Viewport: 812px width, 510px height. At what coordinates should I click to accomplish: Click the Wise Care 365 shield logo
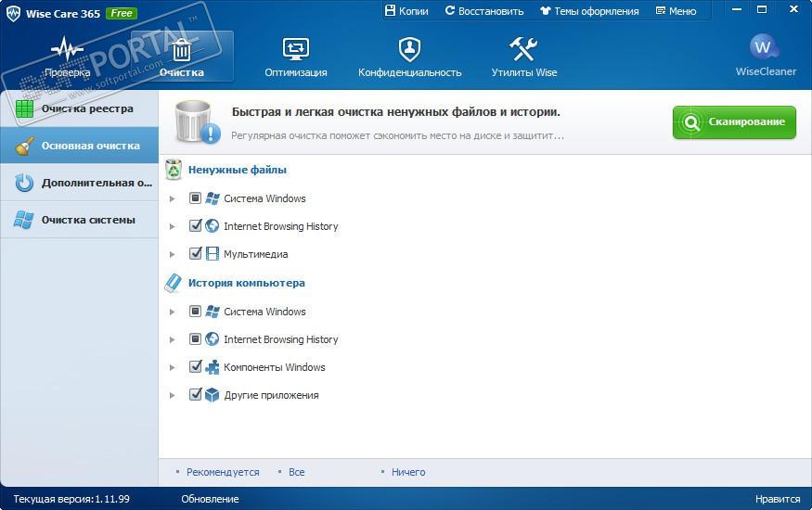[13, 14]
